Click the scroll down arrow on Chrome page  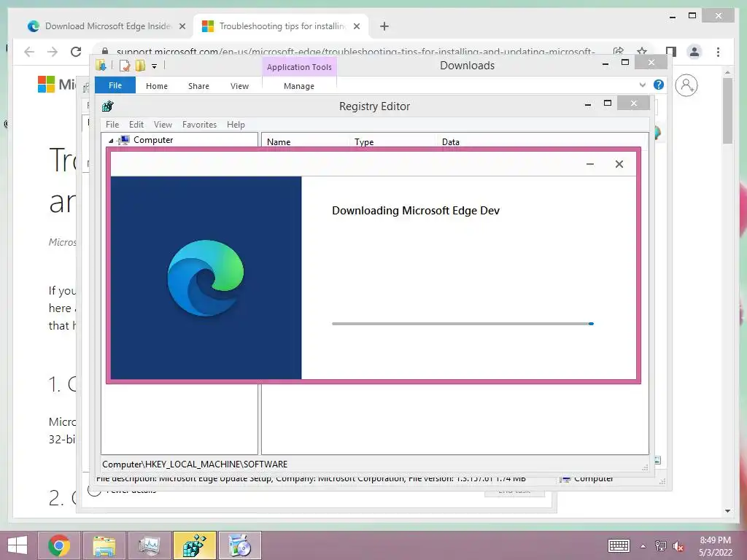pos(727,511)
